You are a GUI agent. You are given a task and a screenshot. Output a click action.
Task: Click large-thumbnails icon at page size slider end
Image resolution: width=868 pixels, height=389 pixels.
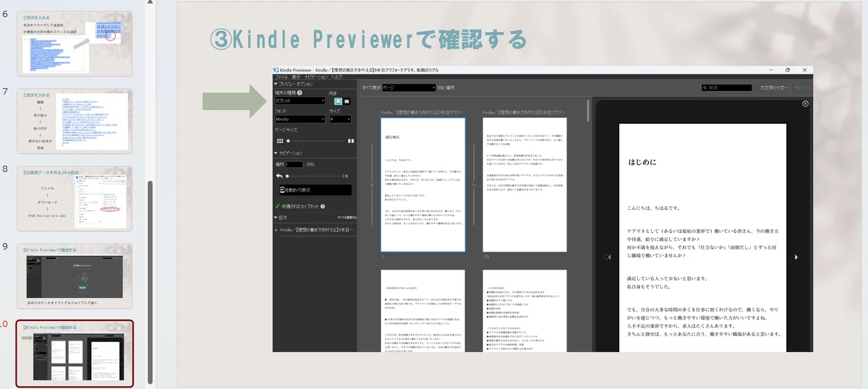(x=351, y=140)
